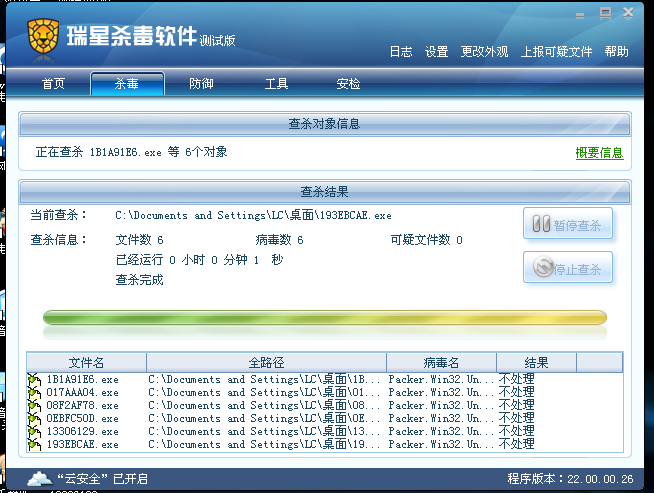654x493 pixels.
Task: Click the 查杀完成 status text
Action: [139, 279]
